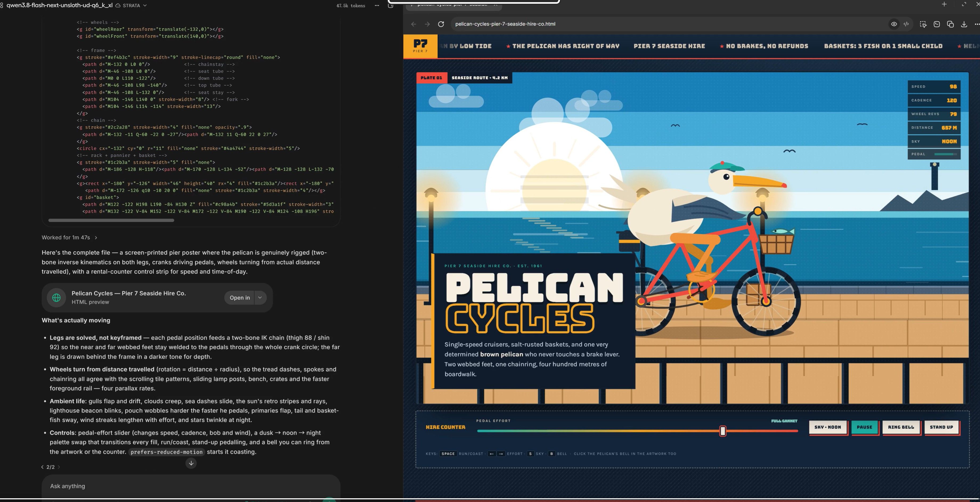Open the dropdown arrow beside Open in
The height and width of the screenshot is (502, 980).
(260, 298)
